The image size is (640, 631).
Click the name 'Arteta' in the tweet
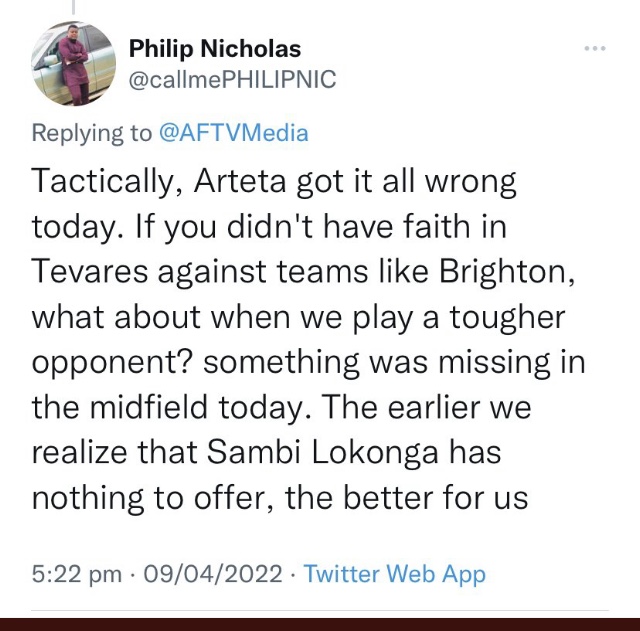(x=240, y=181)
